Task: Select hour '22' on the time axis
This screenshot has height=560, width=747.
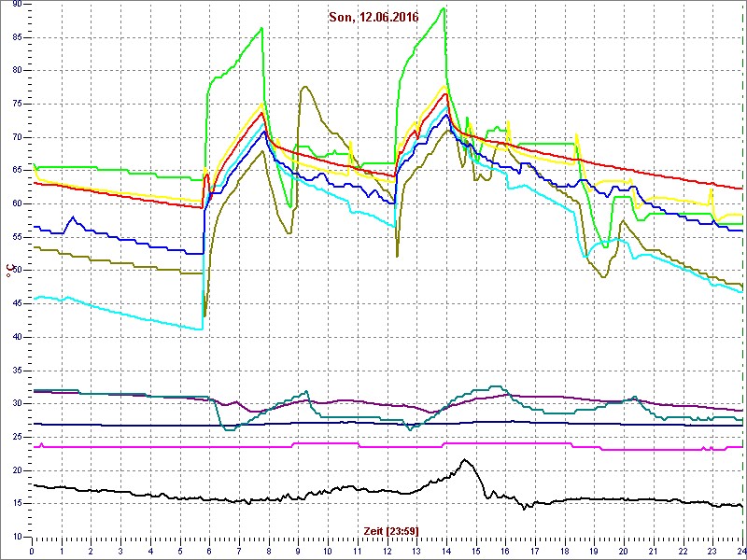Action: [x=684, y=550]
